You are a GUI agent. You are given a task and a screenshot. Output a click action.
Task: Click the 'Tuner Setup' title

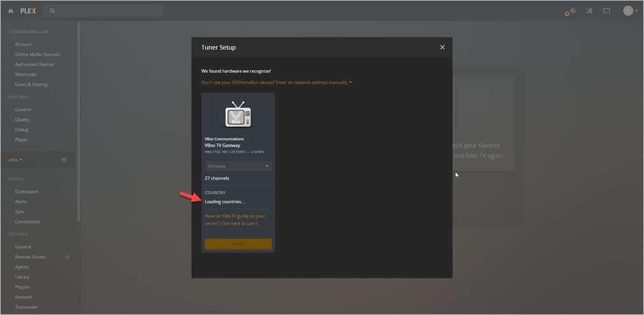(x=218, y=48)
